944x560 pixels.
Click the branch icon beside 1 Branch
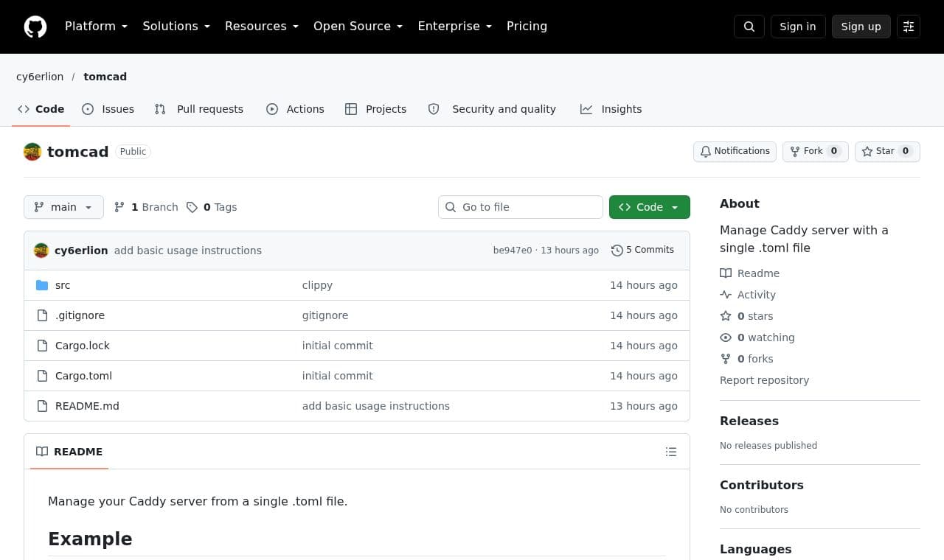(119, 207)
